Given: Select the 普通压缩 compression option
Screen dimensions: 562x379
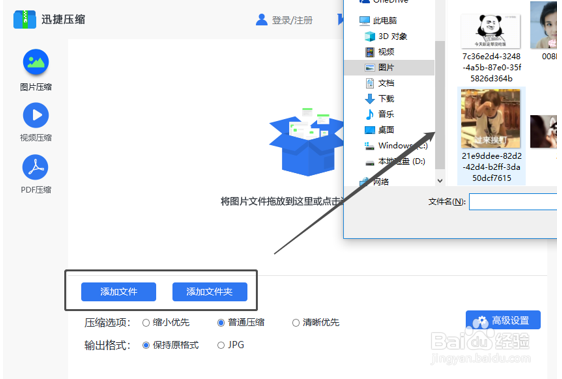Looking at the screenshot, I should click(x=241, y=322).
